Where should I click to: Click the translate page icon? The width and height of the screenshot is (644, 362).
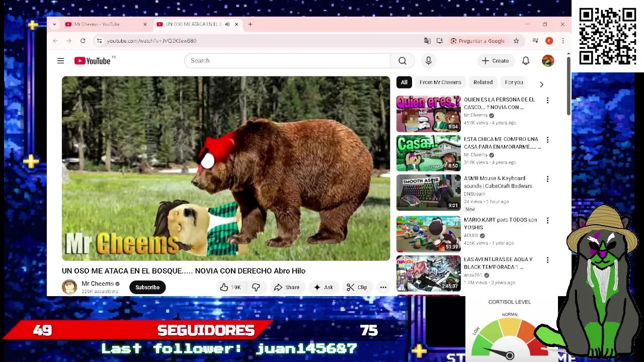pyautogui.click(x=427, y=41)
